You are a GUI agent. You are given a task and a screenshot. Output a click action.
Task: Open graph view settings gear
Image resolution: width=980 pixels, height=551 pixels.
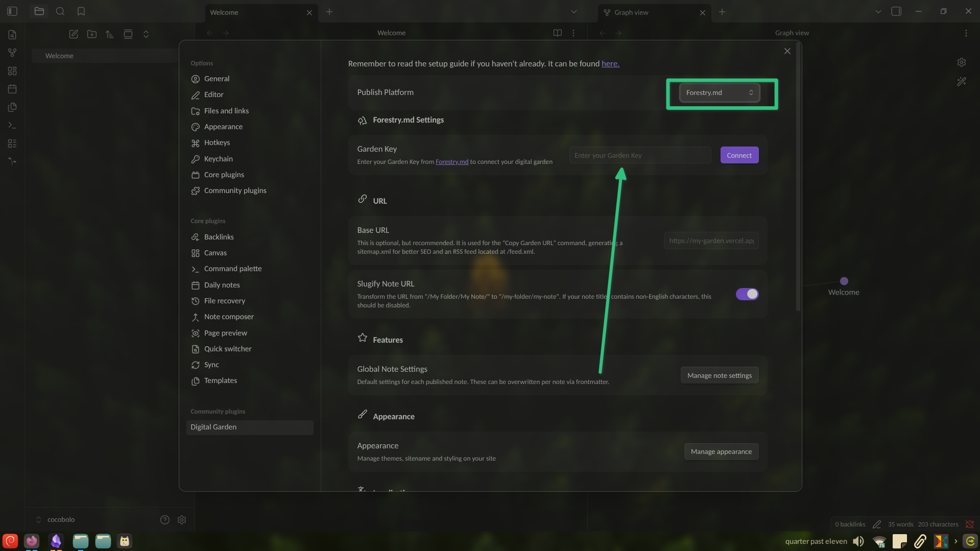click(x=962, y=62)
